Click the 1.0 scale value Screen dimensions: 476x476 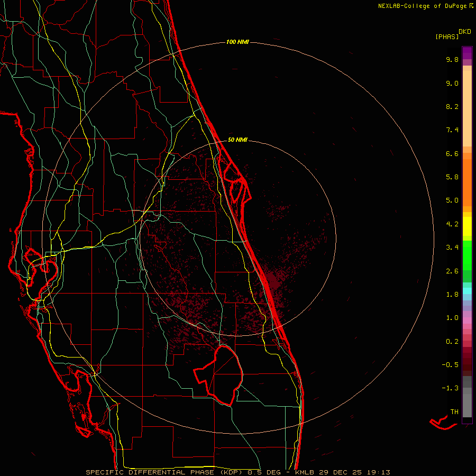click(x=452, y=318)
